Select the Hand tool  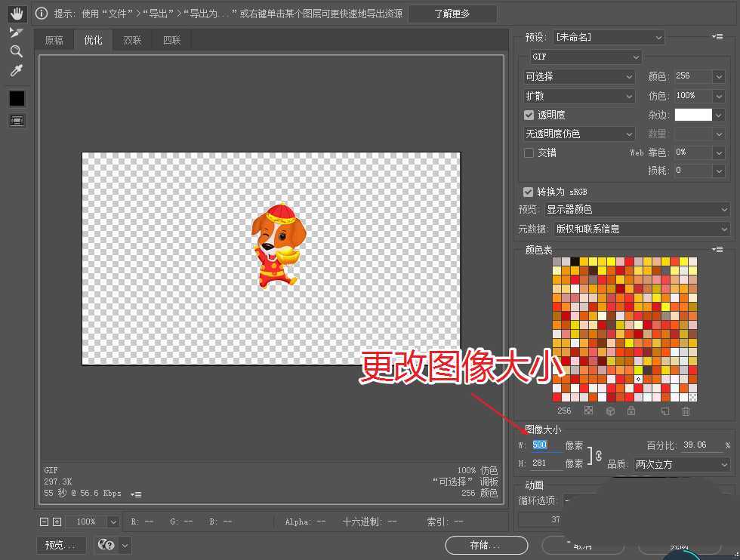17,13
